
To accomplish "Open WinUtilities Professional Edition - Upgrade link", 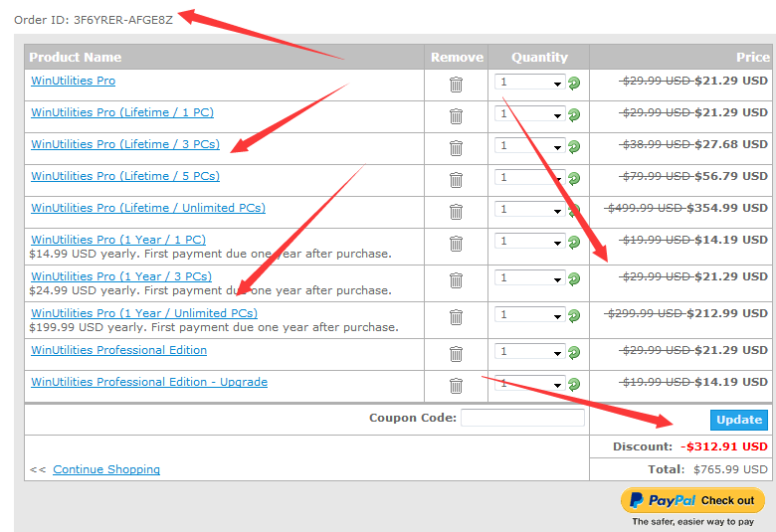I will click(x=149, y=382).
